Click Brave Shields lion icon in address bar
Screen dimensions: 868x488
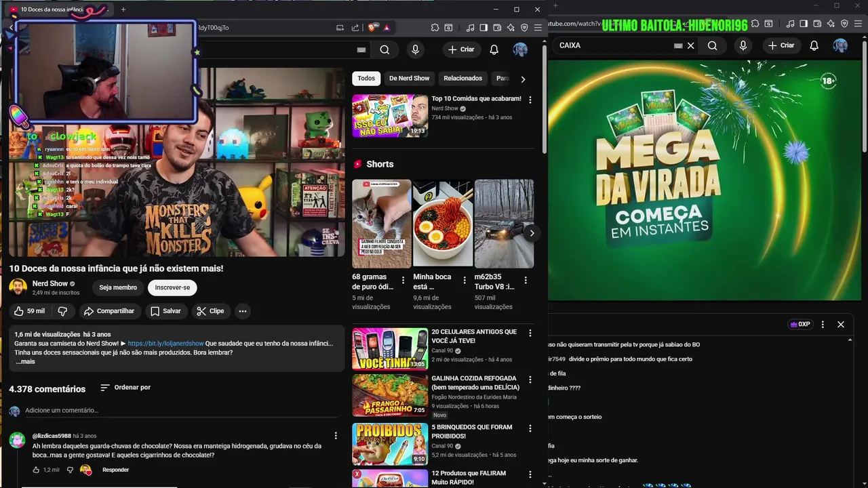point(373,28)
